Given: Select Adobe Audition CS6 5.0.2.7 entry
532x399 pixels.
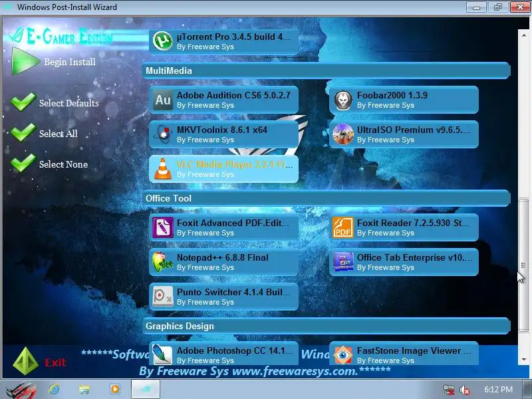Looking at the screenshot, I should pos(223,100).
